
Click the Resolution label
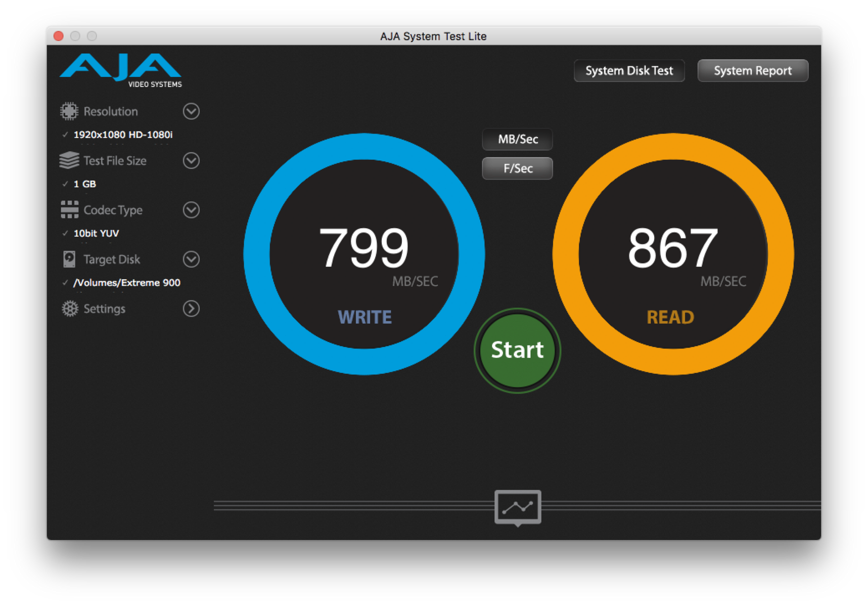pyautogui.click(x=111, y=111)
